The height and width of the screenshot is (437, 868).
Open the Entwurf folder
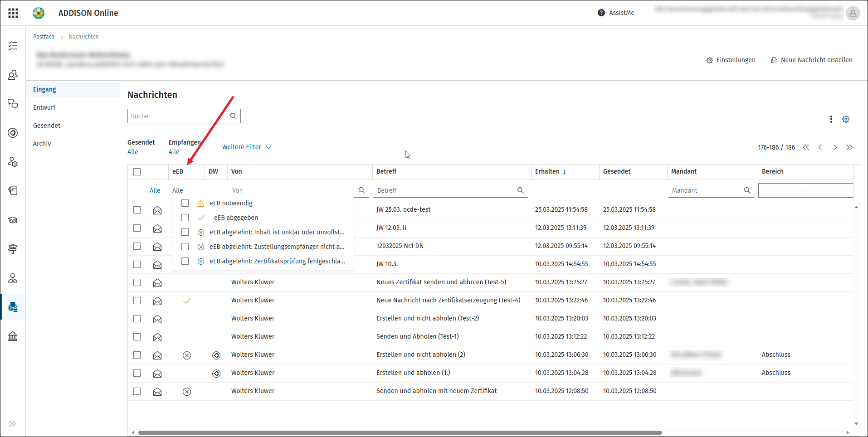click(x=44, y=107)
